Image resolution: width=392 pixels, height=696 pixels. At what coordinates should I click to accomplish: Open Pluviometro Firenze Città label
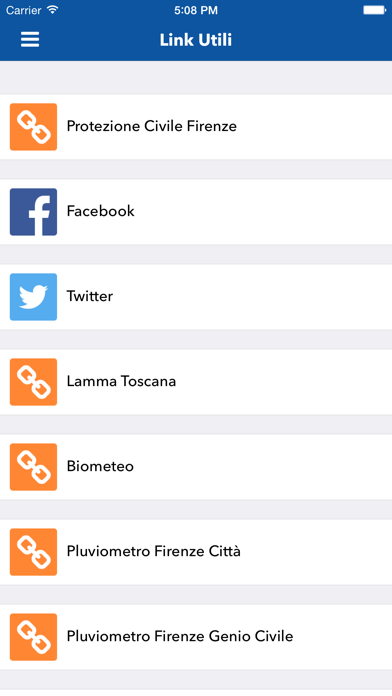coord(154,551)
